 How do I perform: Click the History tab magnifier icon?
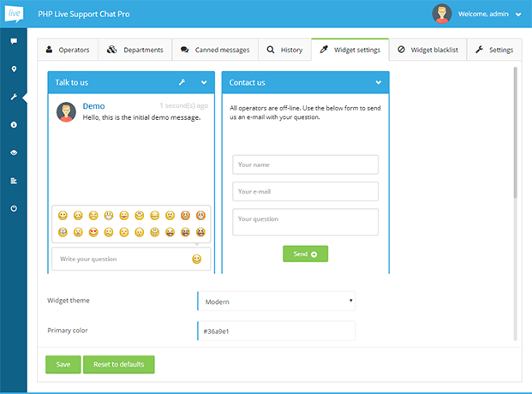[271, 50]
